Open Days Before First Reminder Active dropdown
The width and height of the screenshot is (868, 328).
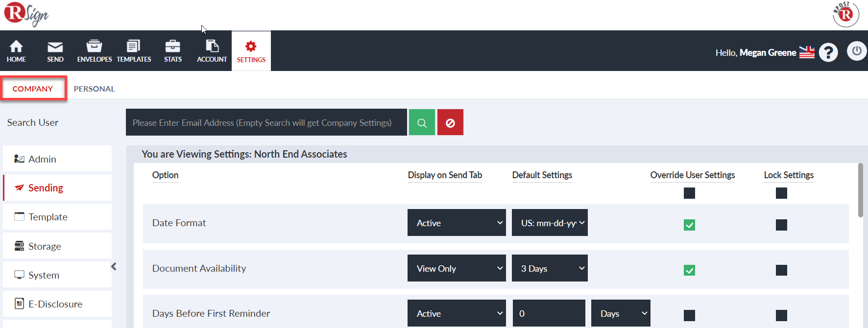point(457,313)
